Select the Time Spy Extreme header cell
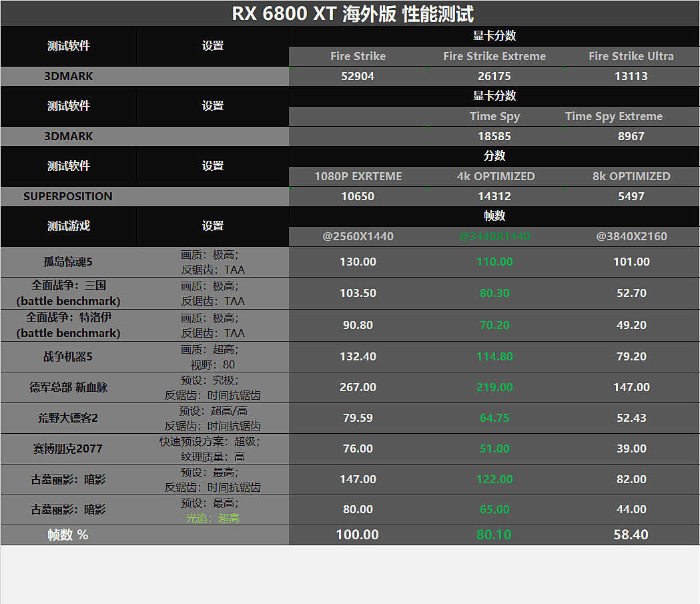 click(x=614, y=117)
